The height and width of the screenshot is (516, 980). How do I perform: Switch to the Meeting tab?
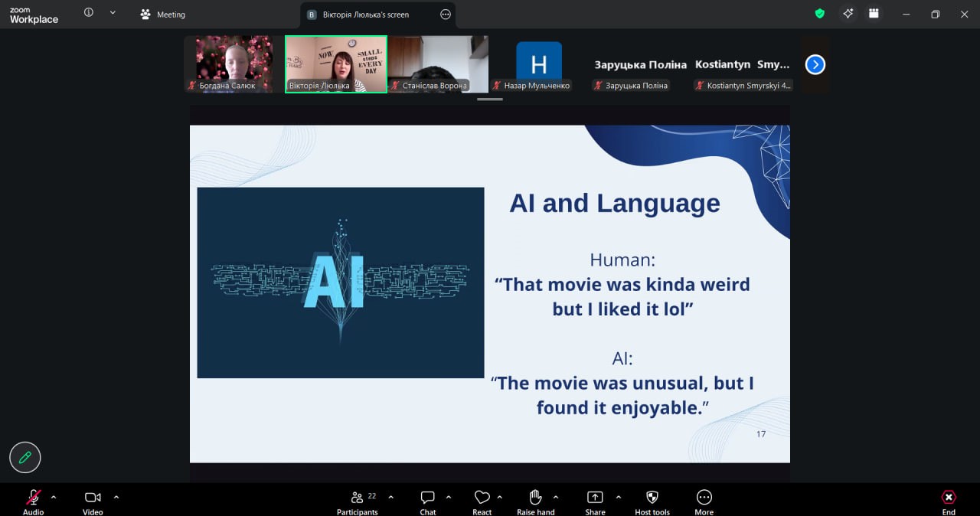[162, 15]
